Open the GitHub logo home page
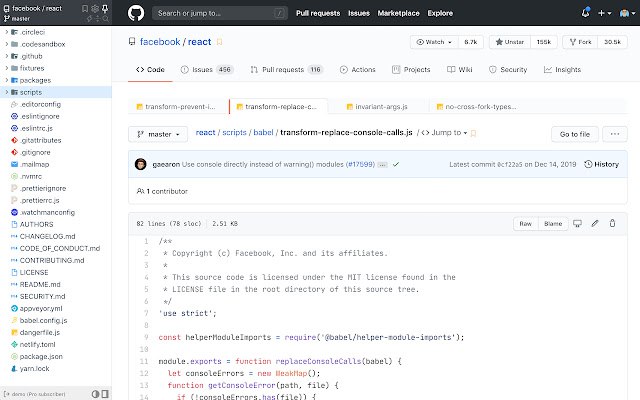Image resolution: width=640 pixels, height=400 pixels. pos(136,13)
